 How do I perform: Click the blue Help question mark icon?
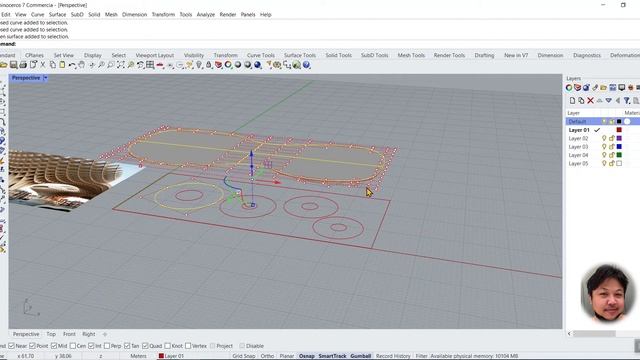(307, 64)
